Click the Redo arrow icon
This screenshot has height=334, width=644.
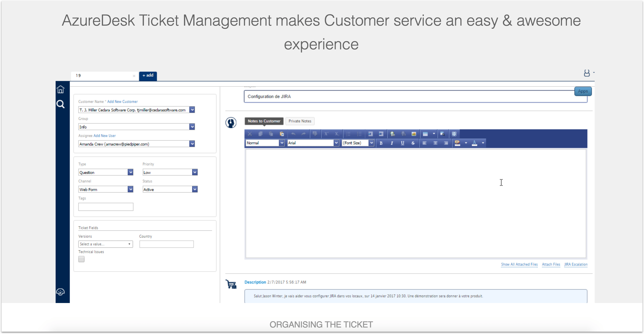(303, 134)
